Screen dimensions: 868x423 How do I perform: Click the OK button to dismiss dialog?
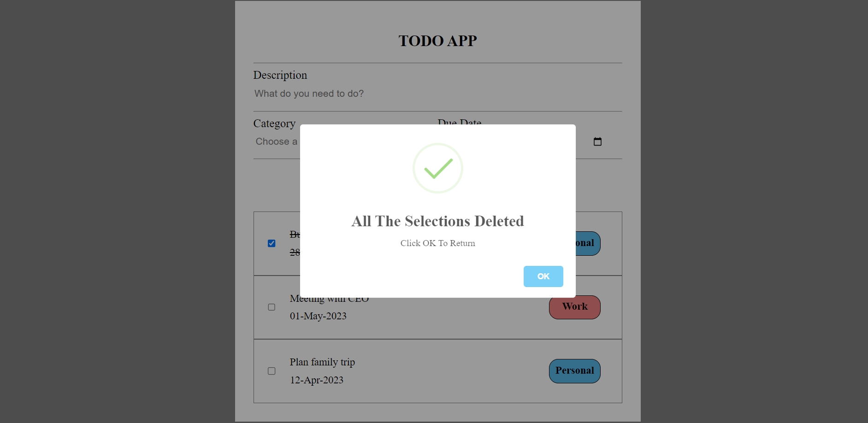(x=543, y=276)
